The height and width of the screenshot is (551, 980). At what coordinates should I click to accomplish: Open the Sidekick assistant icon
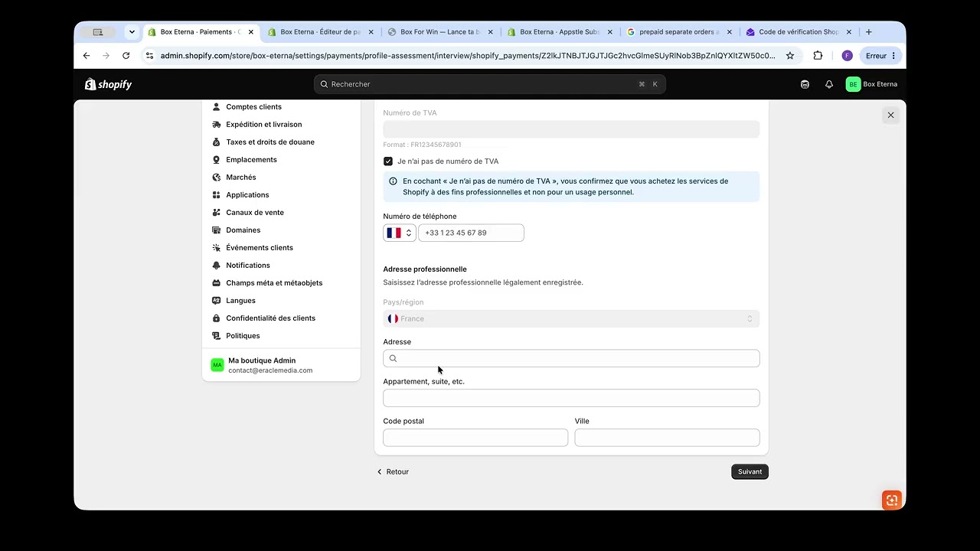point(805,84)
